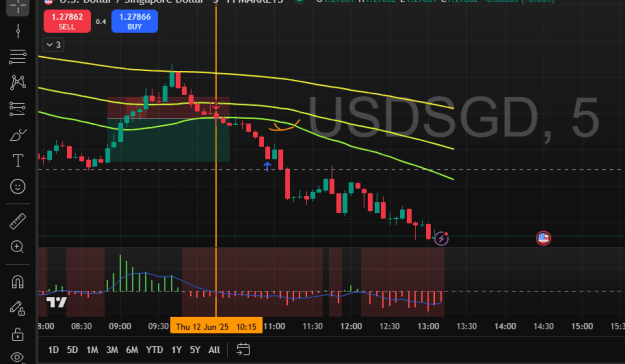Select the ruler measure tool
The image size is (625, 364).
point(18,221)
